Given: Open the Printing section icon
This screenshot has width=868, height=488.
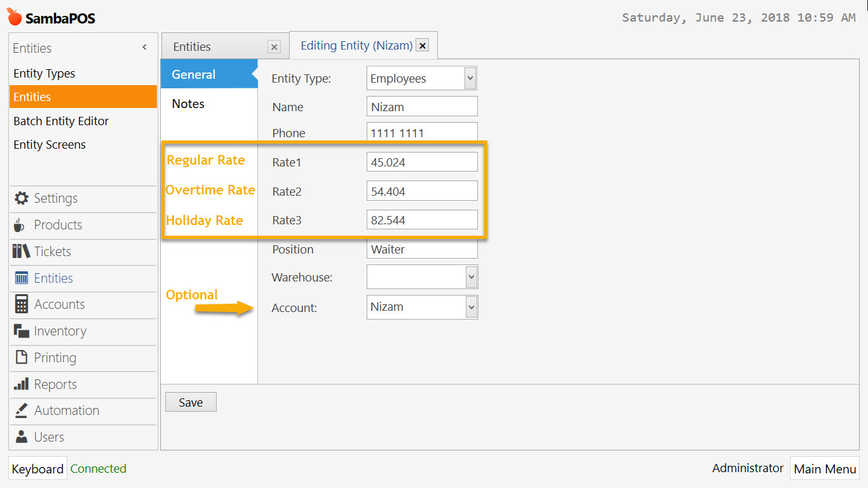Looking at the screenshot, I should coord(22,358).
